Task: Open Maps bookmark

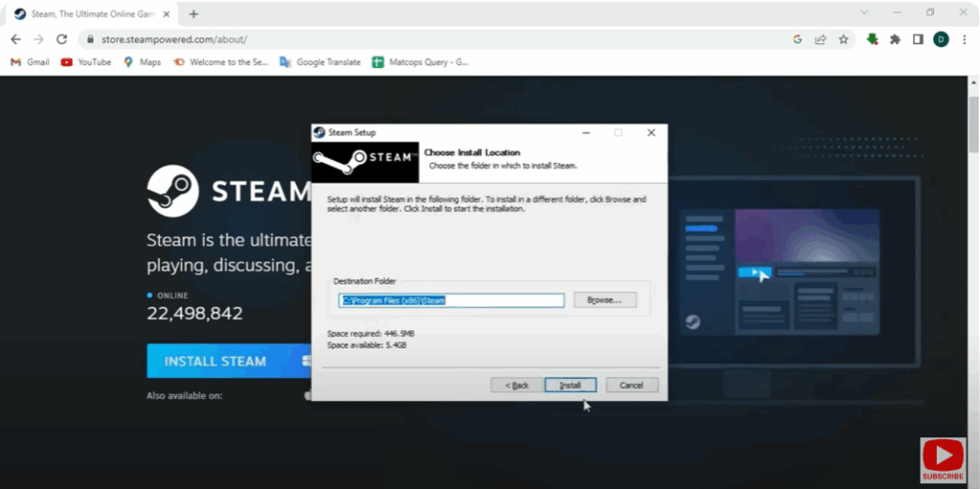Action: [142, 62]
